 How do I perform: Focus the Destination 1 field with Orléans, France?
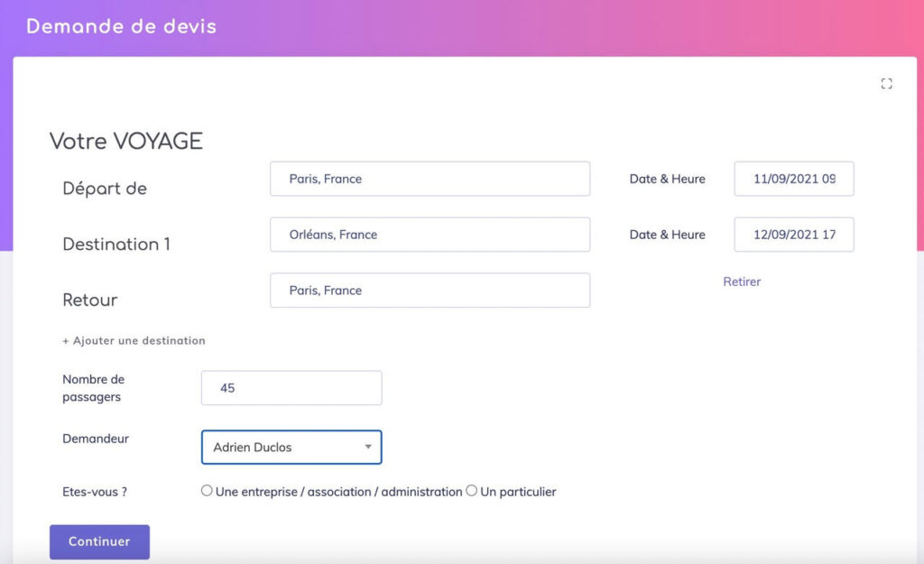tap(430, 235)
